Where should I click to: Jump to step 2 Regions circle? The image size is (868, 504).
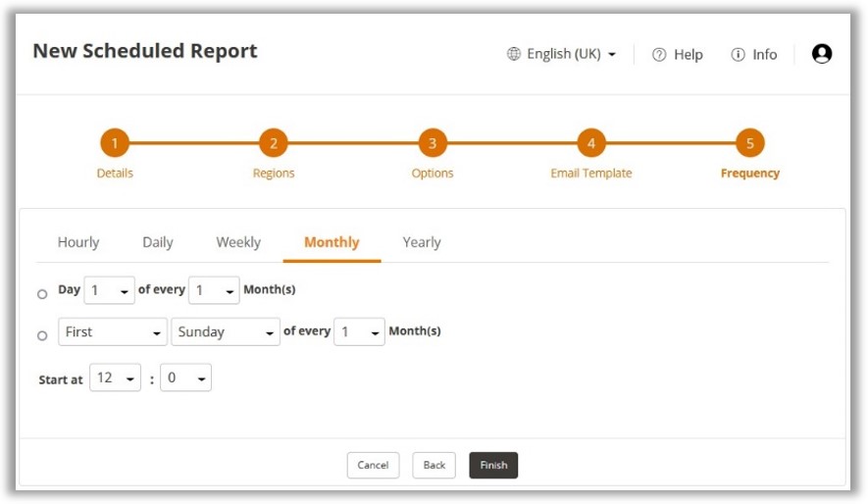click(273, 143)
